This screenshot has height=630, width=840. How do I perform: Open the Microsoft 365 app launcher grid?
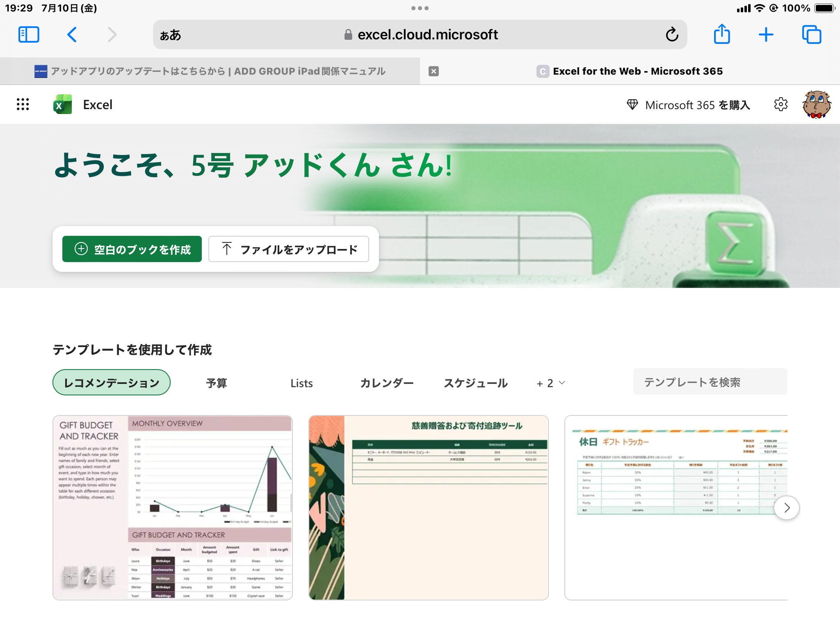[23, 104]
